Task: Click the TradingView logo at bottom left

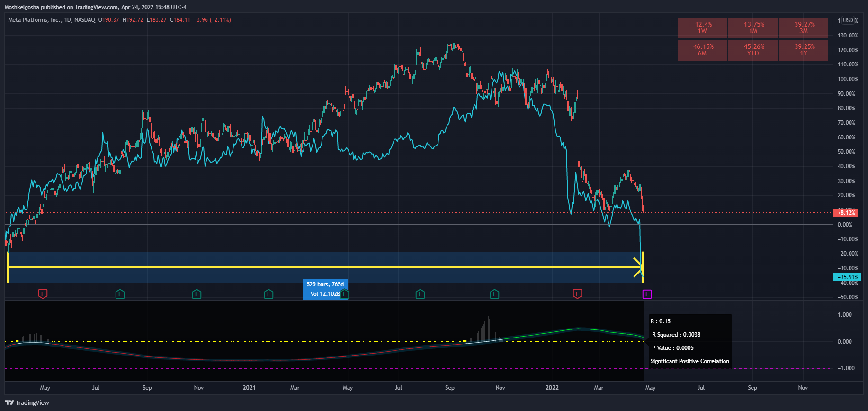Action: coord(27,402)
